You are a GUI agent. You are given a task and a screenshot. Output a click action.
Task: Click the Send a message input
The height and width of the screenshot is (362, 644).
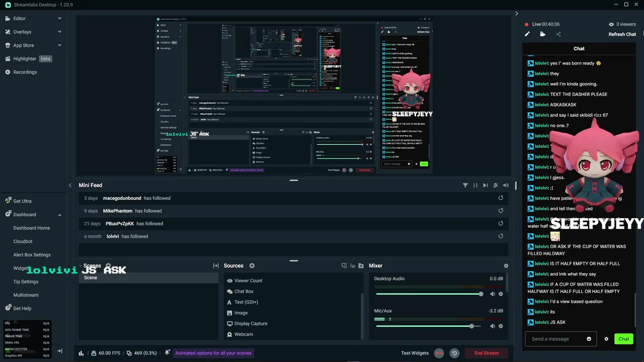(x=560, y=339)
